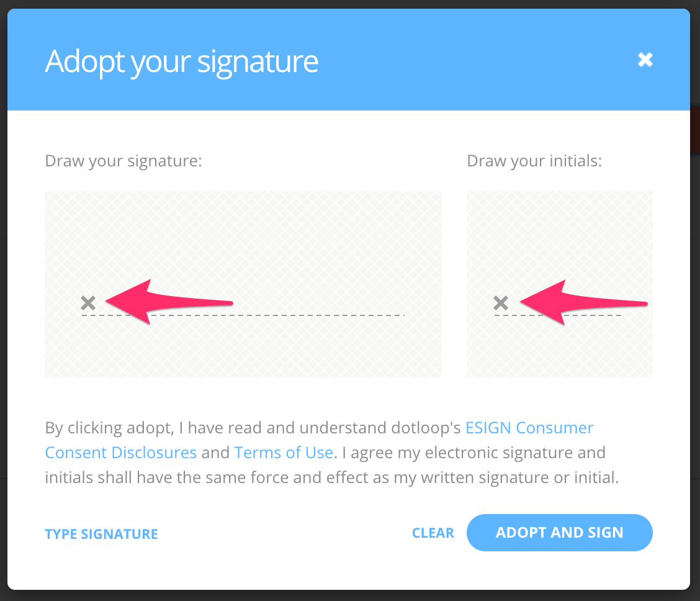
Task: Click the 'Draw your initials:' label
Action: (534, 160)
